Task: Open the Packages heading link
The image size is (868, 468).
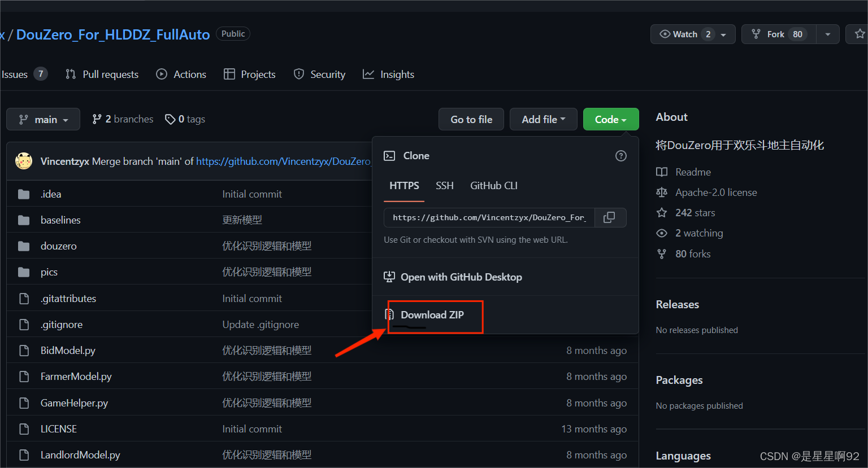Action: [x=679, y=380]
